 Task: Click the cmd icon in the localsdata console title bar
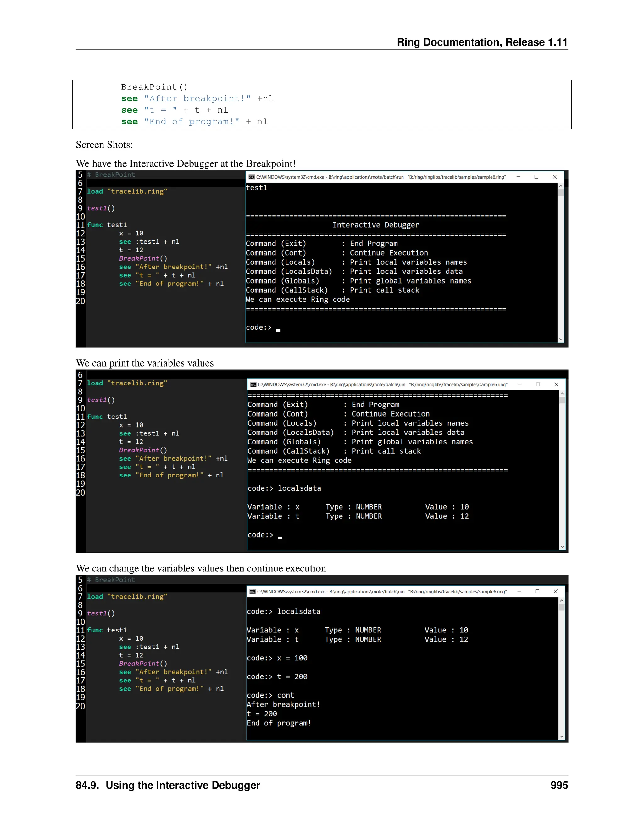[x=253, y=384]
